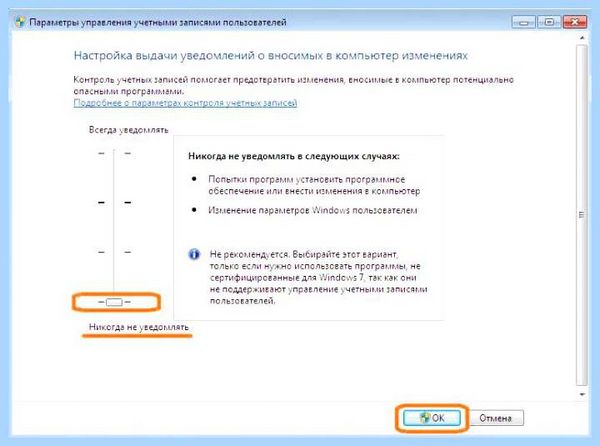
Task: Click the vertical scrollbar thumb grip
Action: [582, 215]
